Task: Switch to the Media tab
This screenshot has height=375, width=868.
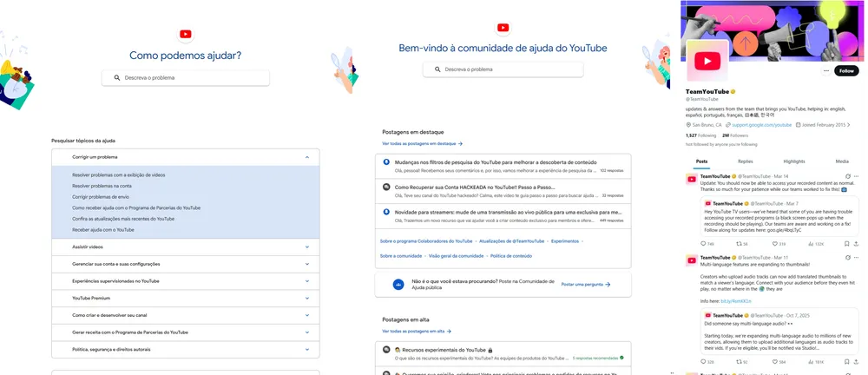Action: (x=842, y=161)
